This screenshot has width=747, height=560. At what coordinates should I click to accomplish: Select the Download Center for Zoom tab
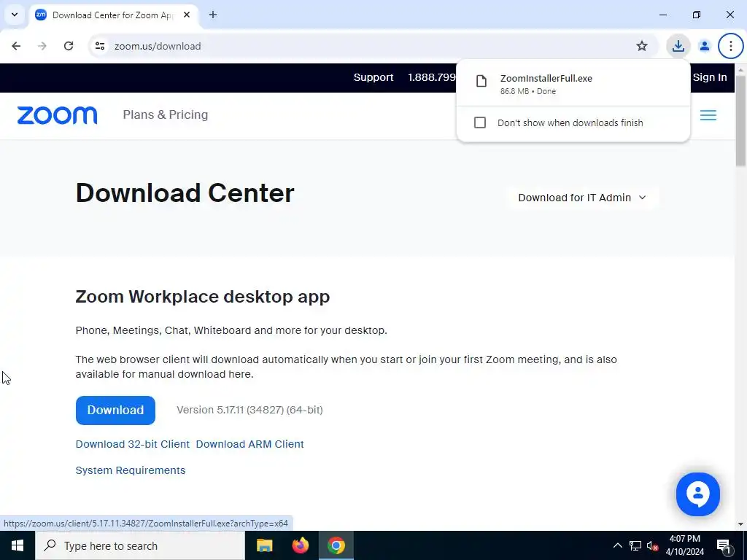click(113, 15)
